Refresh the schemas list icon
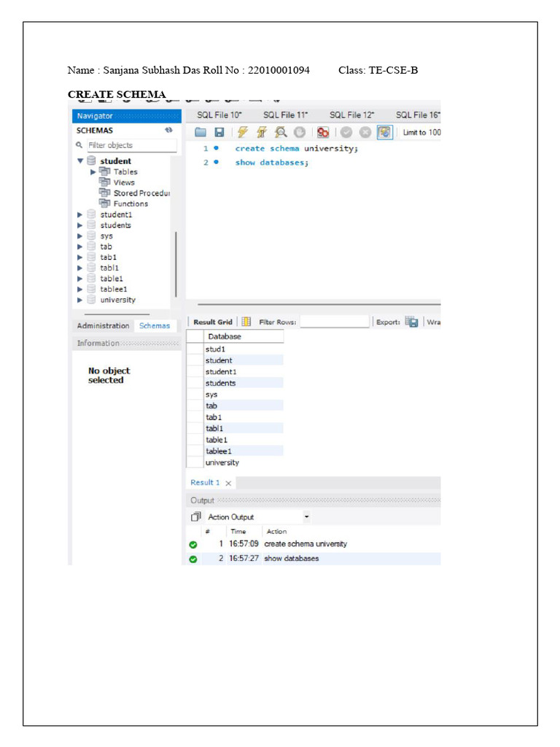The image size is (560, 747). [x=168, y=130]
